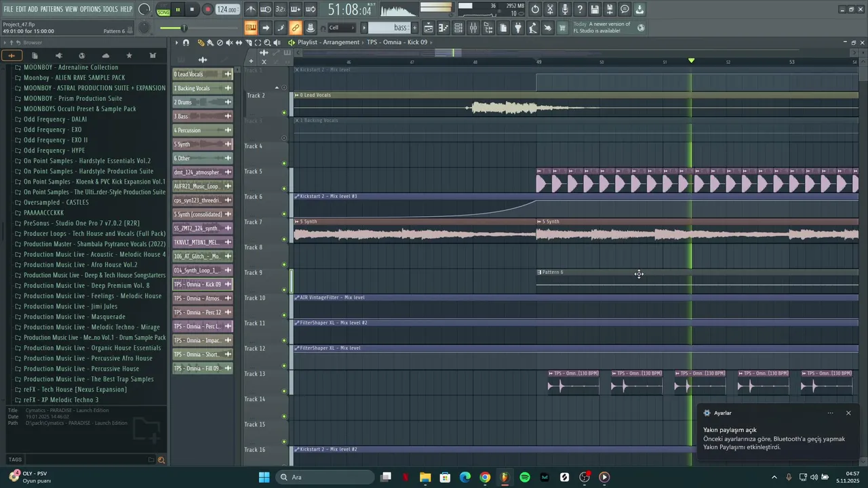Toggle the typing keyboard to piano button

click(x=250, y=28)
